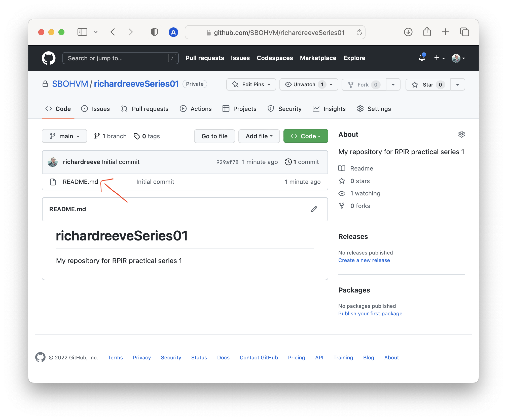Open a new Safari tab
507x420 pixels.
[x=445, y=32]
